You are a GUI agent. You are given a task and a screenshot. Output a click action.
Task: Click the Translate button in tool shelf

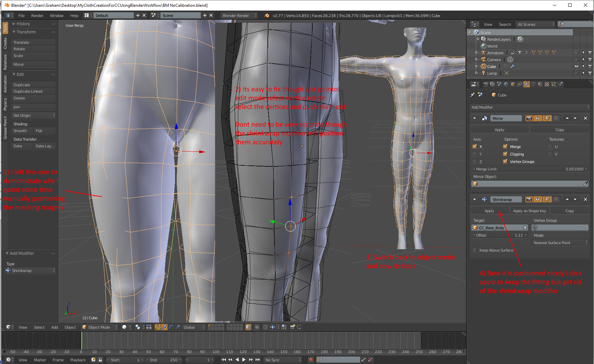coord(34,42)
